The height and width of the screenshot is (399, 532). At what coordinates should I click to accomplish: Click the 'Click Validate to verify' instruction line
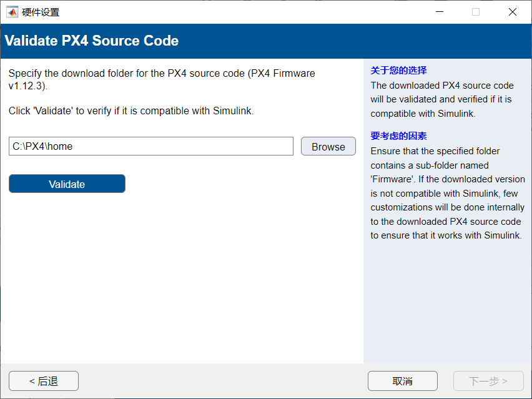[131, 111]
